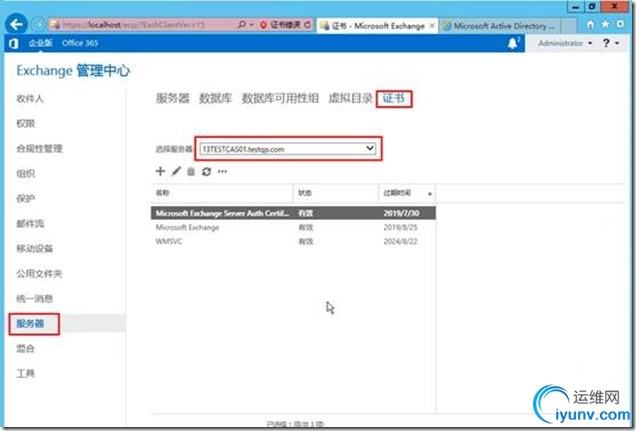Open browser Favorites star
This screenshot has width=636, height=431.
(605, 24)
